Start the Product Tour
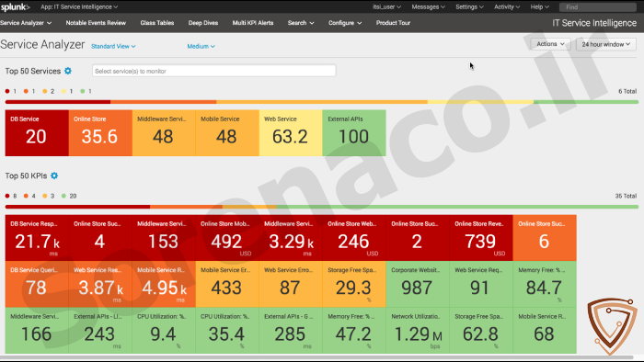 [x=393, y=23]
